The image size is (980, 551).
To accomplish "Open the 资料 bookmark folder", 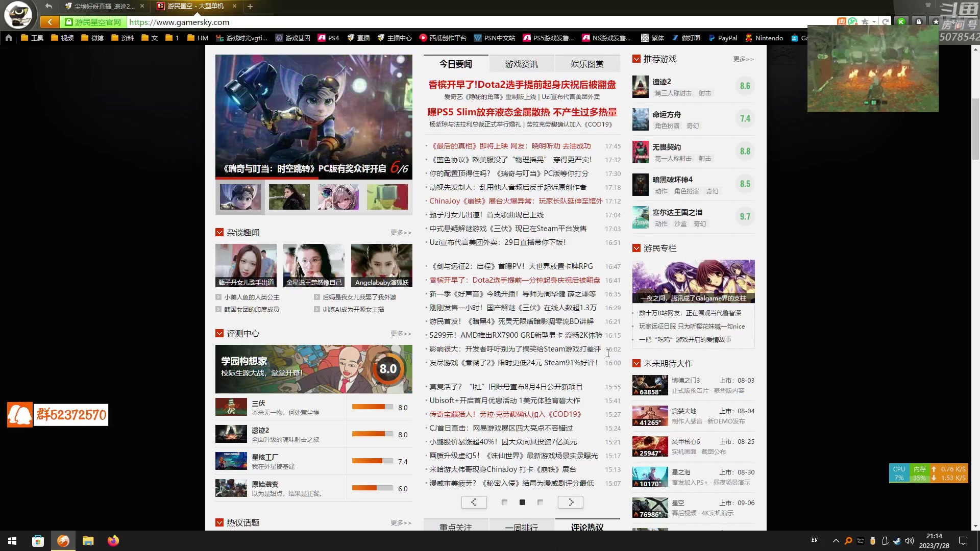I will pyautogui.click(x=122, y=38).
